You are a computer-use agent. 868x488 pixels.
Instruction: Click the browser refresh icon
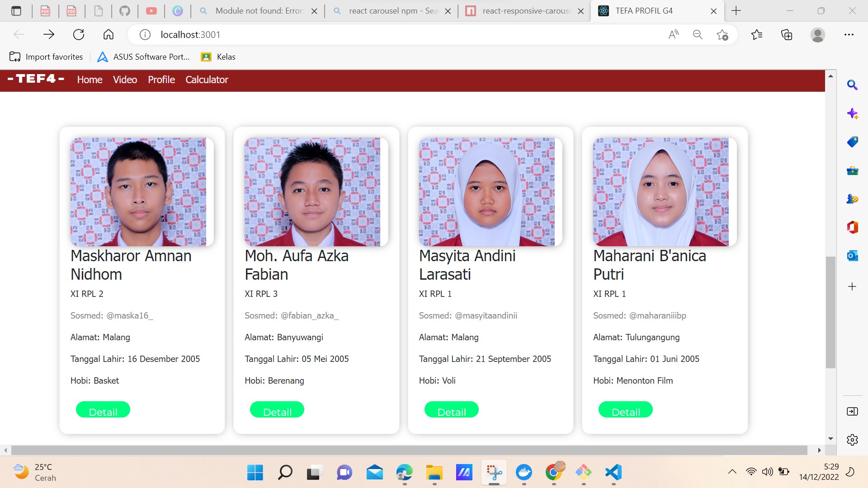click(79, 34)
